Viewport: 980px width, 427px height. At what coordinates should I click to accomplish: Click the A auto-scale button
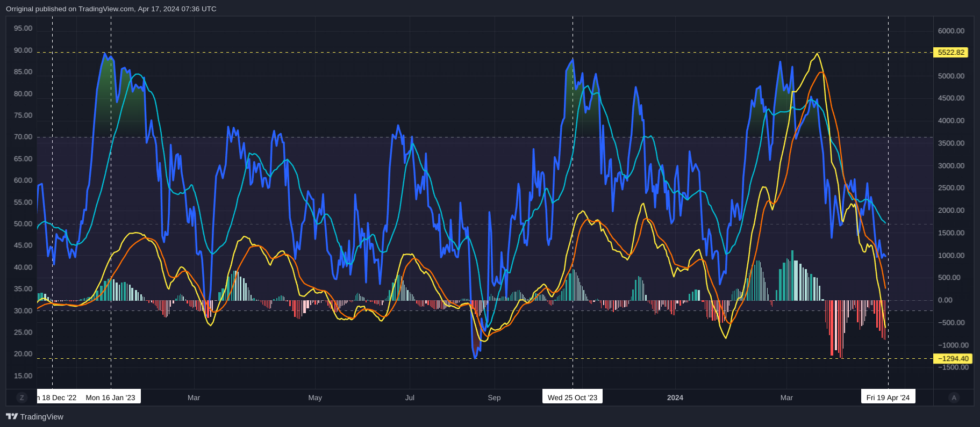coord(954,397)
